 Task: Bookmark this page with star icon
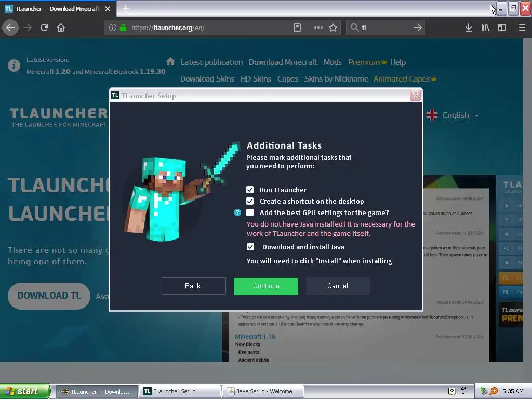[333, 28]
